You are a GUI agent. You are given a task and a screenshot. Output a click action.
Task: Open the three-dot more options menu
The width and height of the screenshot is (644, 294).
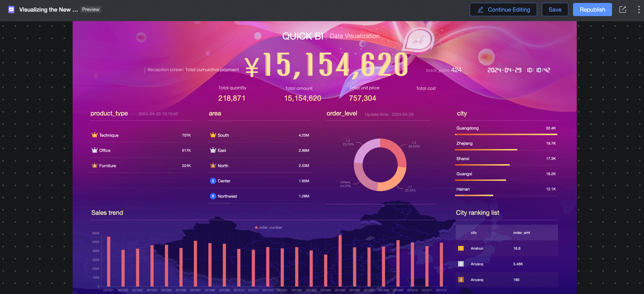[639, 10]
